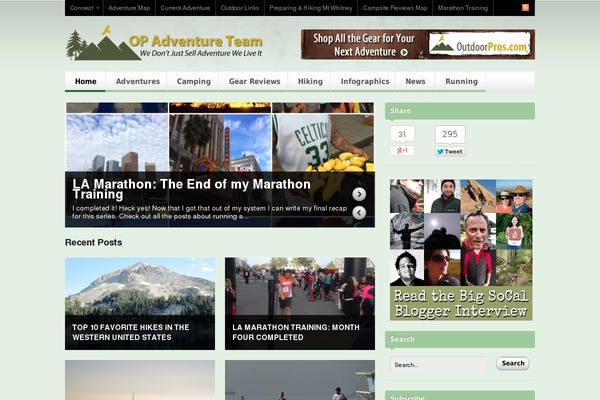The height and width of the screenshot is (400, 600).
Task: Click the Search text input field
Action: click(439, 365)
